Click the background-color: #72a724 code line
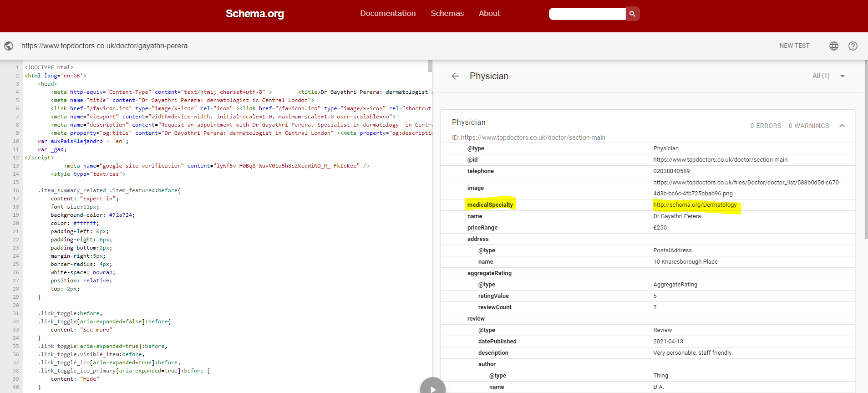The image size is (868, 393). tap(93, 215)
